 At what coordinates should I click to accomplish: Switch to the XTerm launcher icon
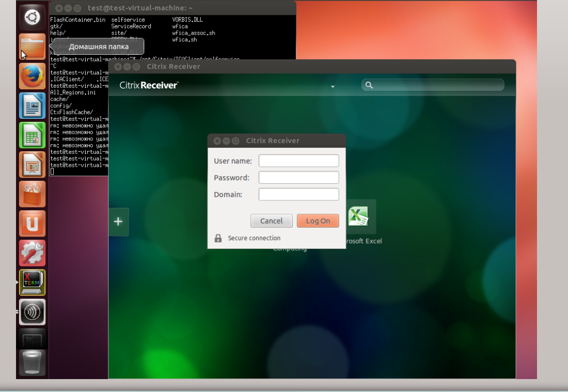coord(32,282)
